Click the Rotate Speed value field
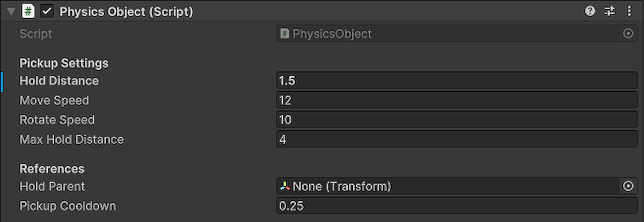 [x=456, y=120]
